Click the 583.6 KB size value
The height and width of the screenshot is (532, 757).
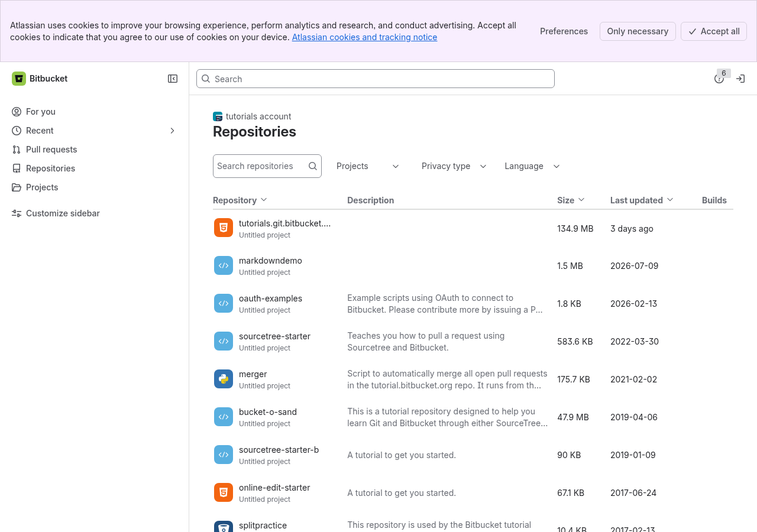tap(575, 342)
